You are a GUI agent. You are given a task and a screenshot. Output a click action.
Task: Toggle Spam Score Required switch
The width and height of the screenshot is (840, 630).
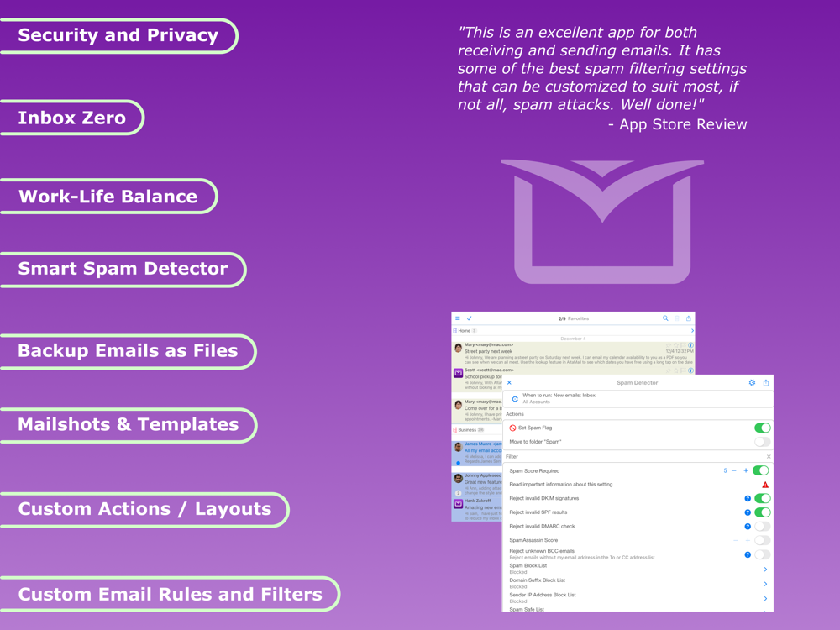coord(761,471)
